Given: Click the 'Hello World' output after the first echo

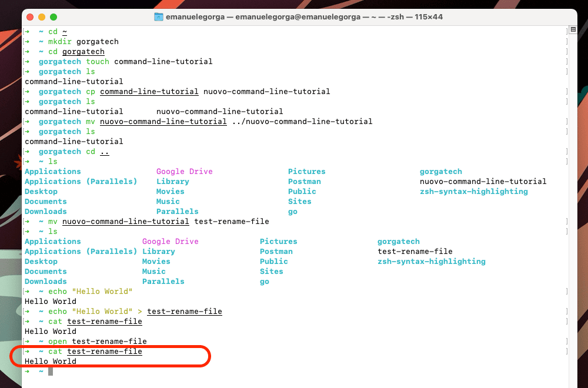Looking at the screenshot, I should click(x=51, y=302).
